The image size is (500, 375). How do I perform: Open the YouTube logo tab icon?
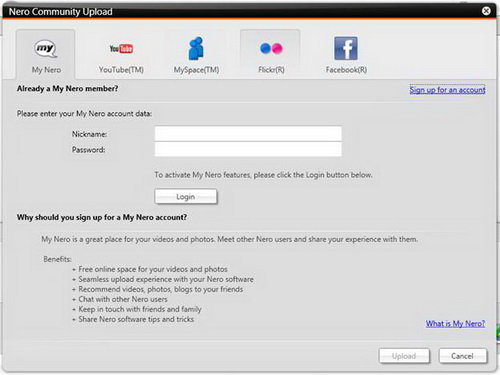pos(121,49)
